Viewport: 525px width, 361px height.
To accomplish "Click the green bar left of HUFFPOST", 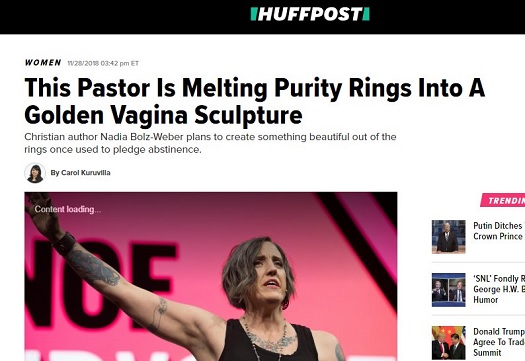I will point(253,14).
